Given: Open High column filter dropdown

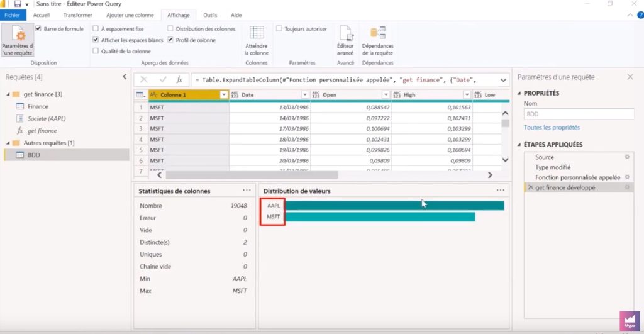Looking at the screenshot, I should pos(467,95).
